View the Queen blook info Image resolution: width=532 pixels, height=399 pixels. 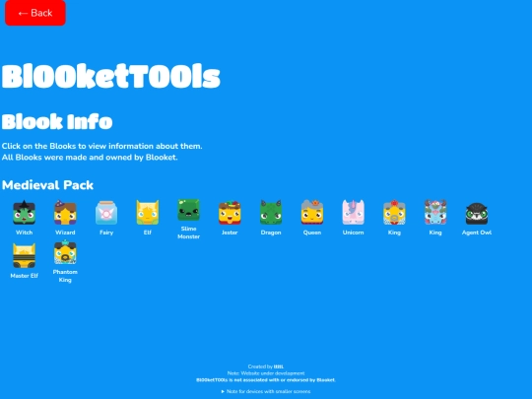tap(312, 213)
